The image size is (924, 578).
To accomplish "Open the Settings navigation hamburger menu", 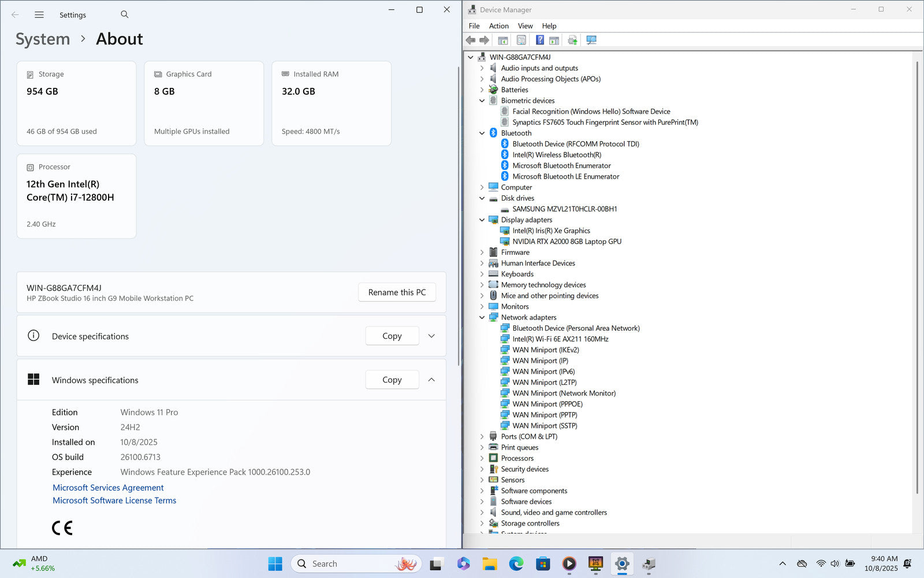I will point(39,15).
